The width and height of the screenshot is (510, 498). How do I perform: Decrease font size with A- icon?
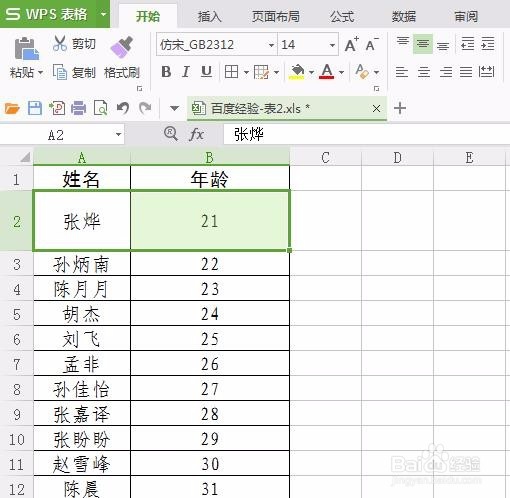click(x=372, y=44)
